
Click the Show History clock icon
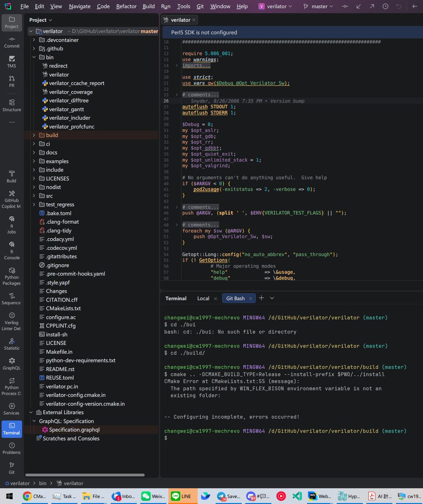tap(385, 6)
